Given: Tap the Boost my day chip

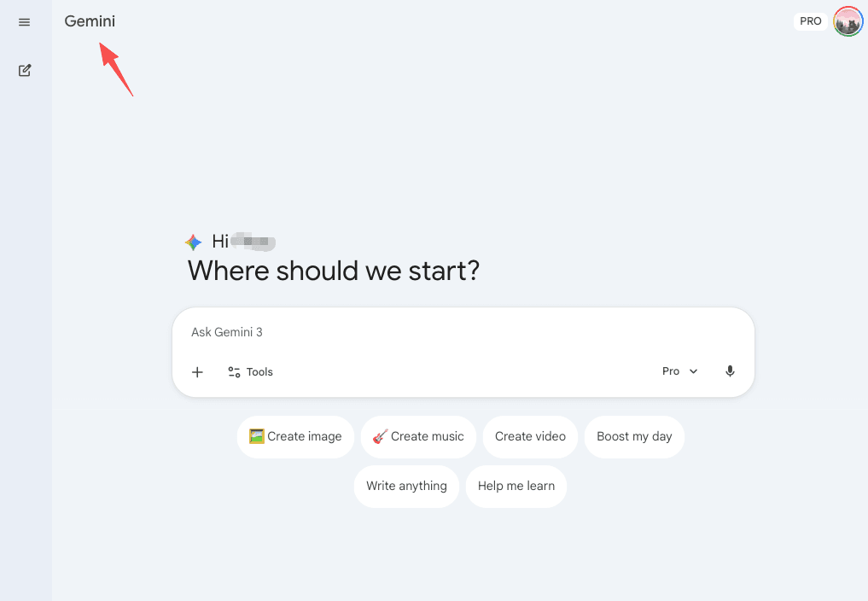Looking at the screenshot, I should pyautogui.click(x=634, y=436).
